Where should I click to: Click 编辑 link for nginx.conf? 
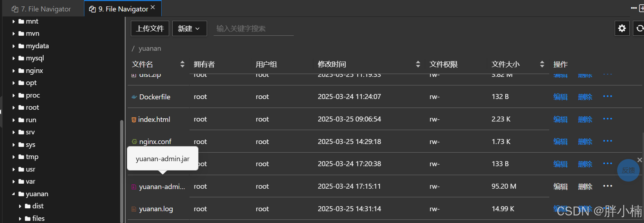[x=560, y=142]
